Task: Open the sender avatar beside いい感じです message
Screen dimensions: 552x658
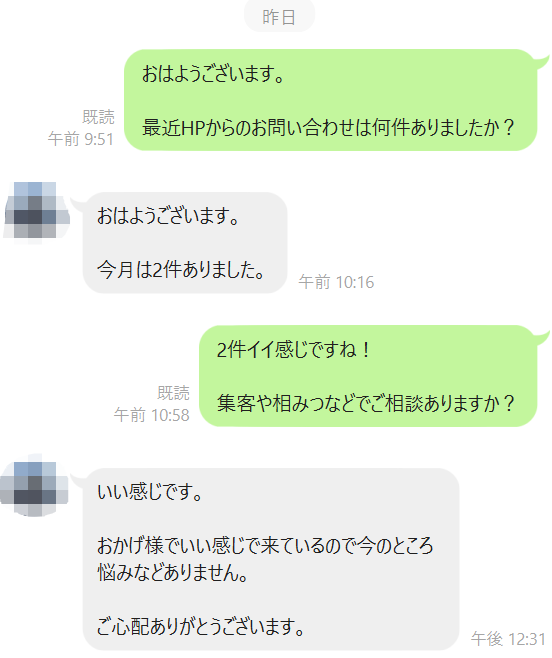Action: [34, 485]
